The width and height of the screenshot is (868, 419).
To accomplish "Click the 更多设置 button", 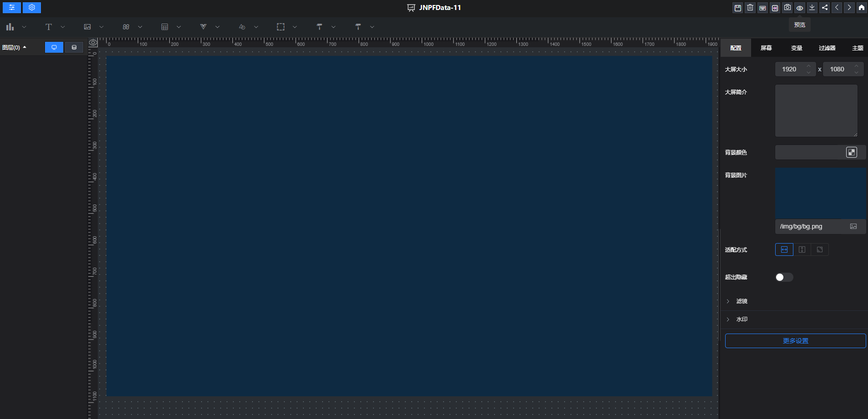I will [x=795, y=341].
